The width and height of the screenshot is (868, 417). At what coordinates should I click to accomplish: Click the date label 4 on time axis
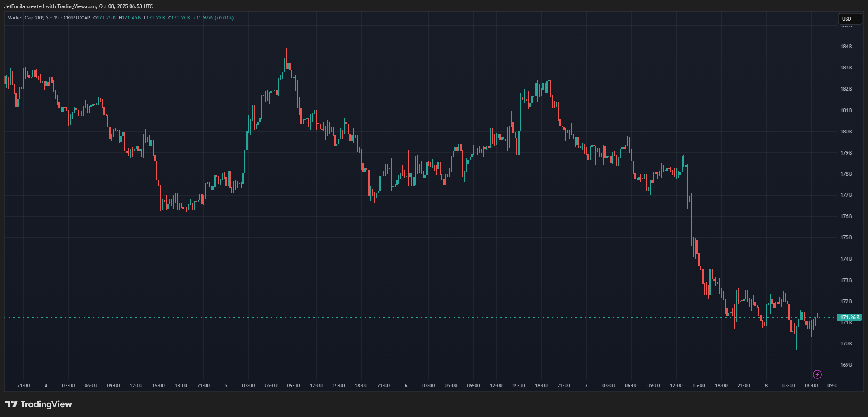coord(46,386)
